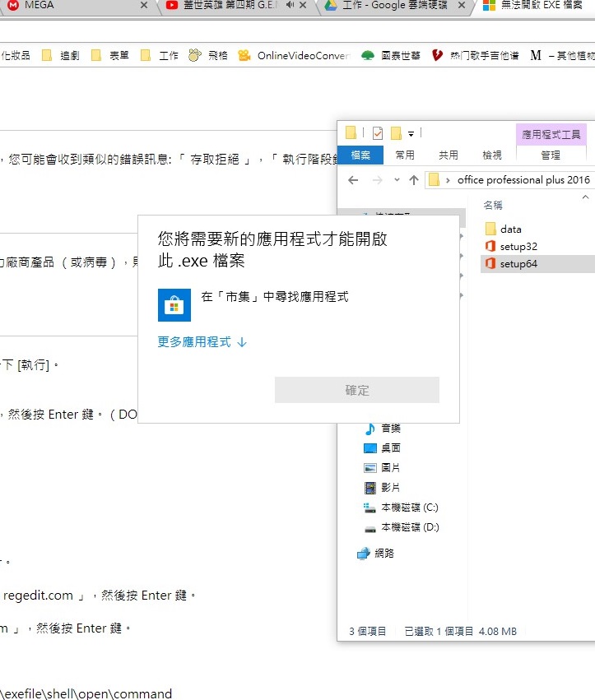Image resolution: width=595 pixels, height=700 pixels.
Task: Close the Google Drive browser tab
Action: point(462,6)
